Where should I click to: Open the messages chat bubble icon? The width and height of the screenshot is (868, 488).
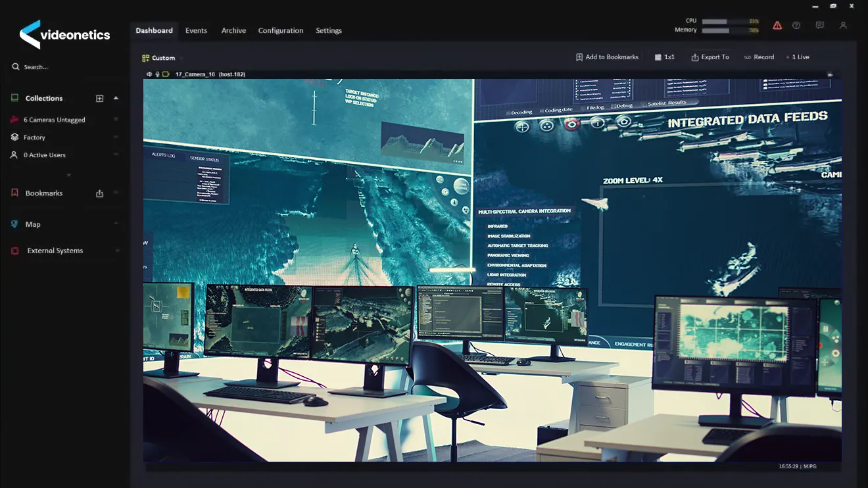(820, 26)
